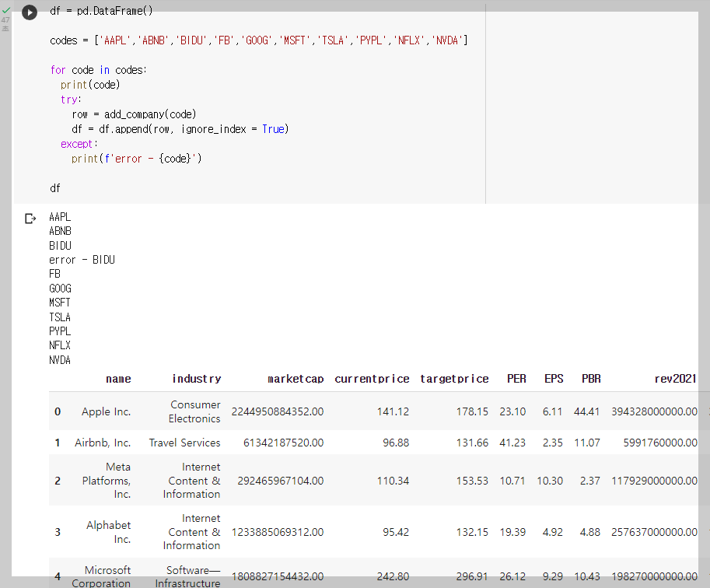Click the 'targetprice' column header
710x588 pixels.
(454, 379)
